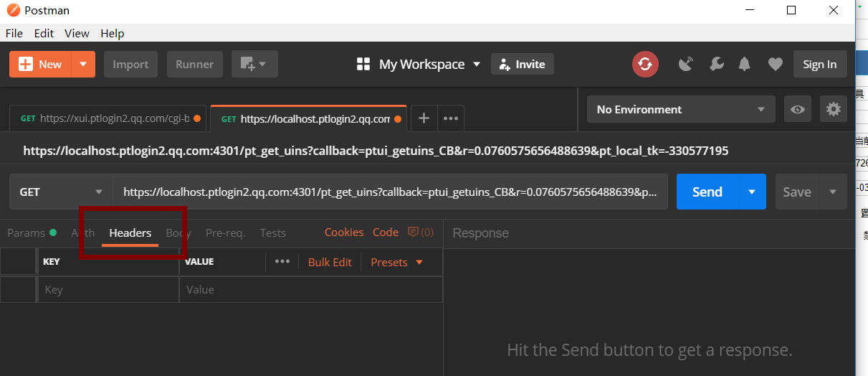Viewport: 868px width, 376px height.
Task: Click the Invite button
Action: (x=523, y=65)
